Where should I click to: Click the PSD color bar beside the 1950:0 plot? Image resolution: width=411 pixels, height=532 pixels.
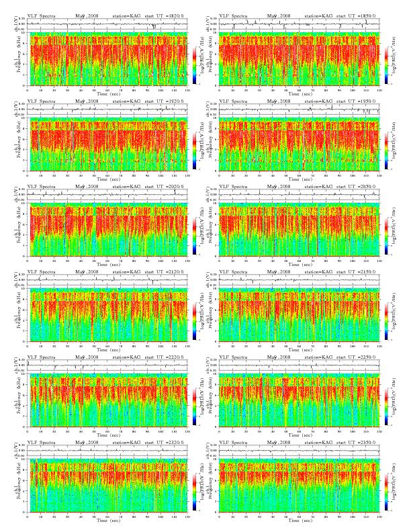tap(386, 150)
